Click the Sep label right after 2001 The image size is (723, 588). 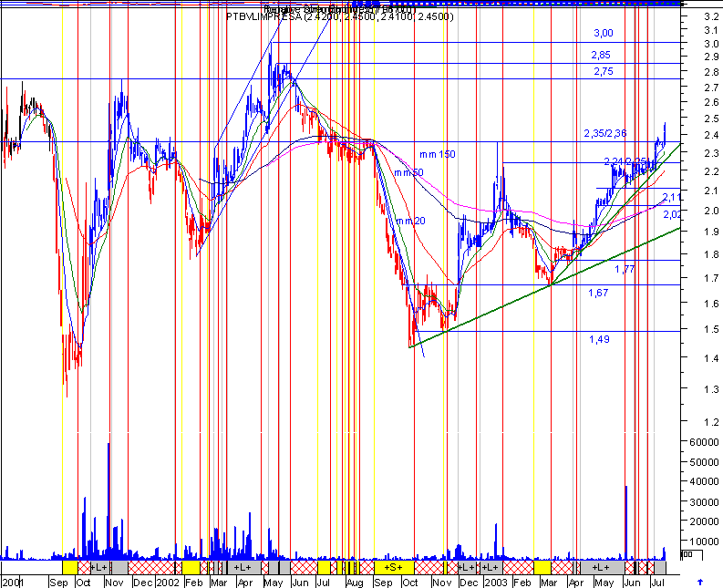(x=58, y=583)
